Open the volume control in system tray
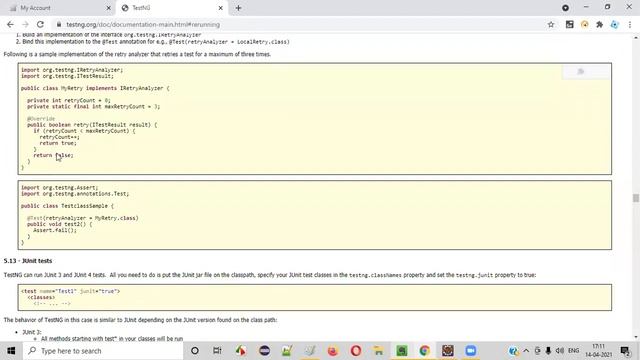640x360 pixels. tap(560, 351)
